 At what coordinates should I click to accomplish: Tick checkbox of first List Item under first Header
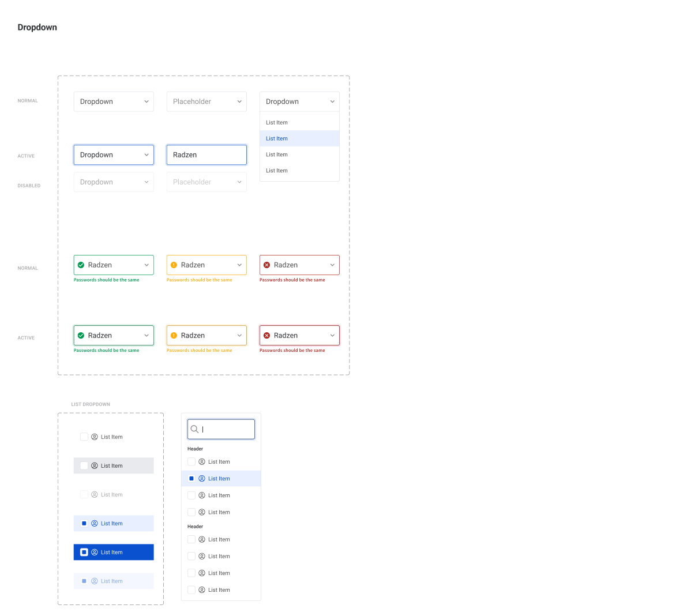click(191, 461)
